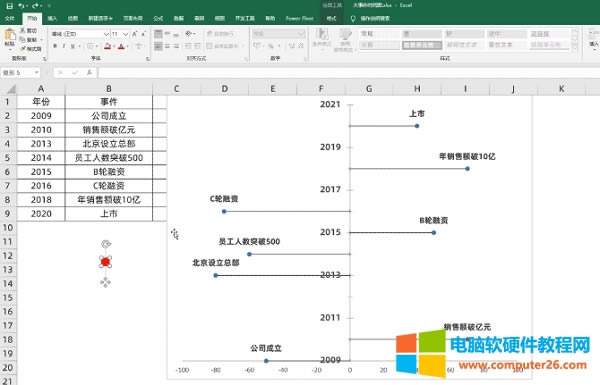The image size is (600, 385).
Task: Decrease font size with the smaller A
Action: click(143, 34)
